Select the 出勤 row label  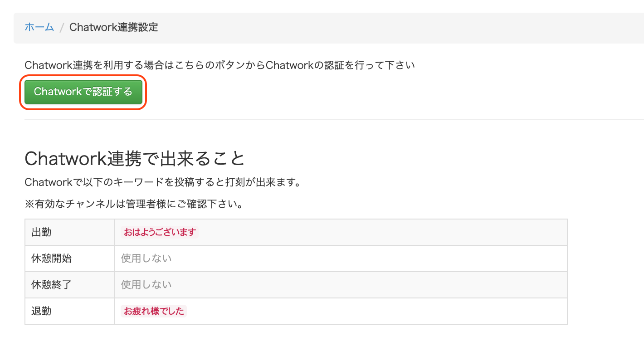[x=41, y=232]
